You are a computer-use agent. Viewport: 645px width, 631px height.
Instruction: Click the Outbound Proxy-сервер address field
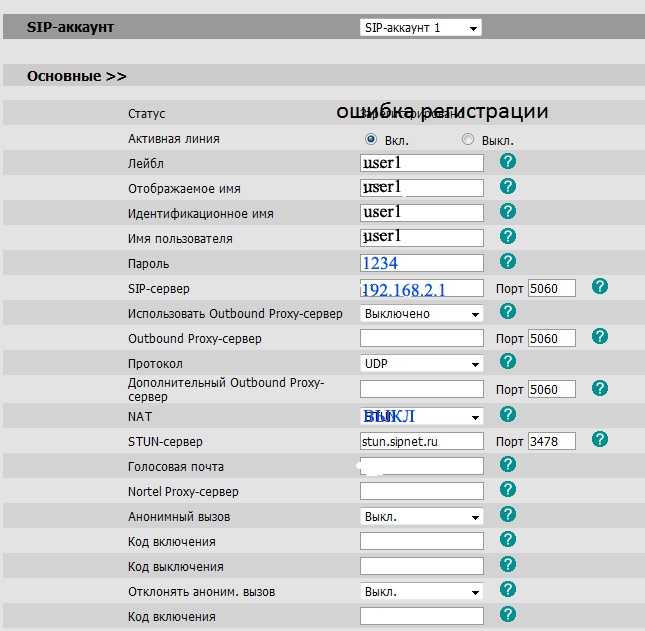pos(422,338)
